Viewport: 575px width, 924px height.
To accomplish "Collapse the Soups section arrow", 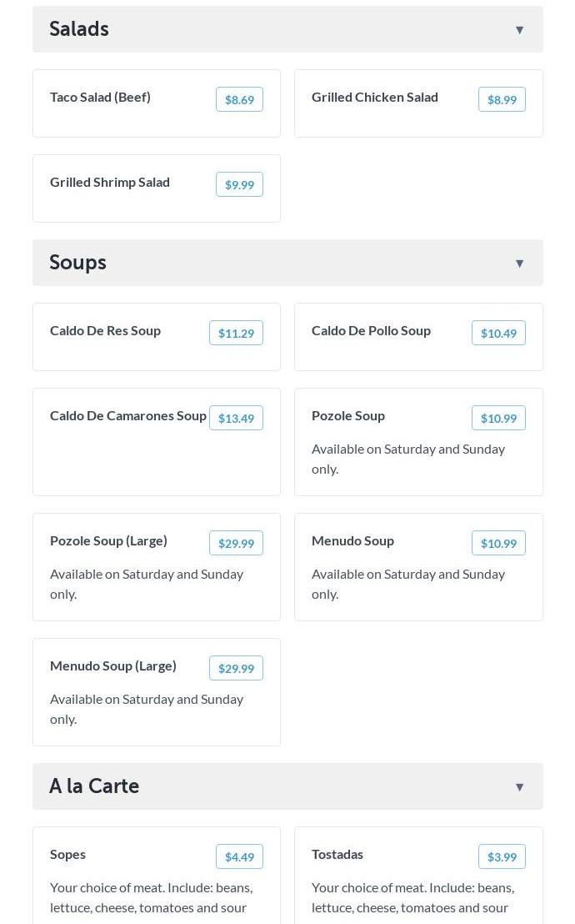I will pyautogui.click(x=519, y=264).
